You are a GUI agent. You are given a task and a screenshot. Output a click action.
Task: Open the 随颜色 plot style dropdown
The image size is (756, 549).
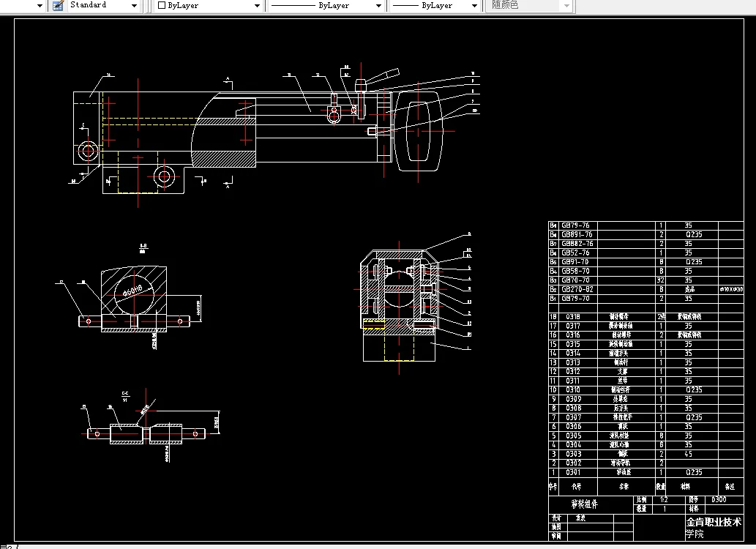pyautogui.click(x=566, y=6)
